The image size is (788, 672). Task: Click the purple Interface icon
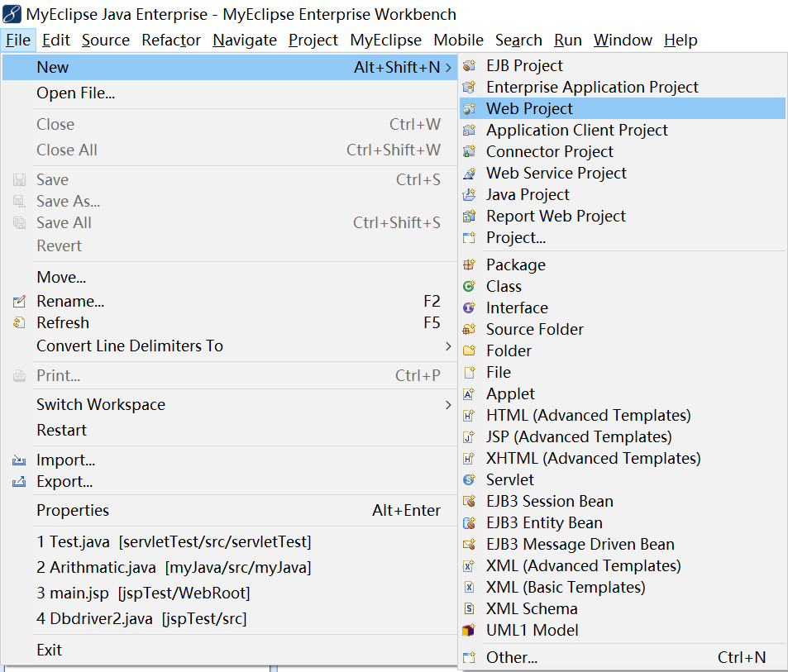[x=469, y=307]
